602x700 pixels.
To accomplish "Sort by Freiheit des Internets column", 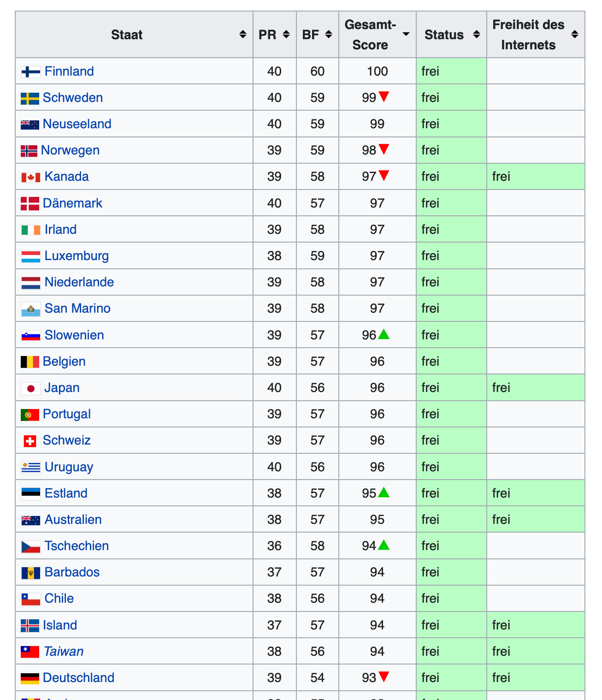I will coord(574,35).
